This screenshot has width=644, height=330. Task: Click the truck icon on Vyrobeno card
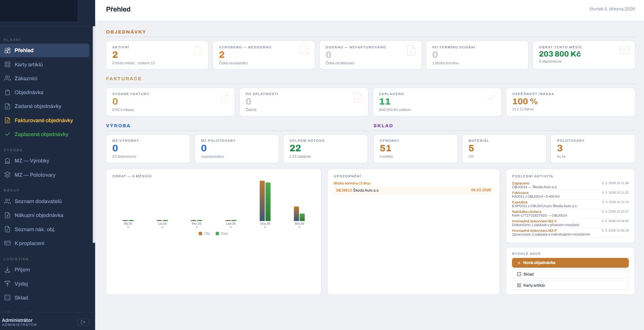tap(304, 50)
